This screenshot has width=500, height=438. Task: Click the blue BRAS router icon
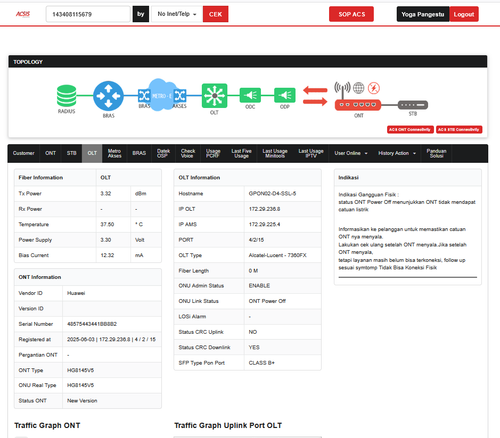click(x=108, y=96)
